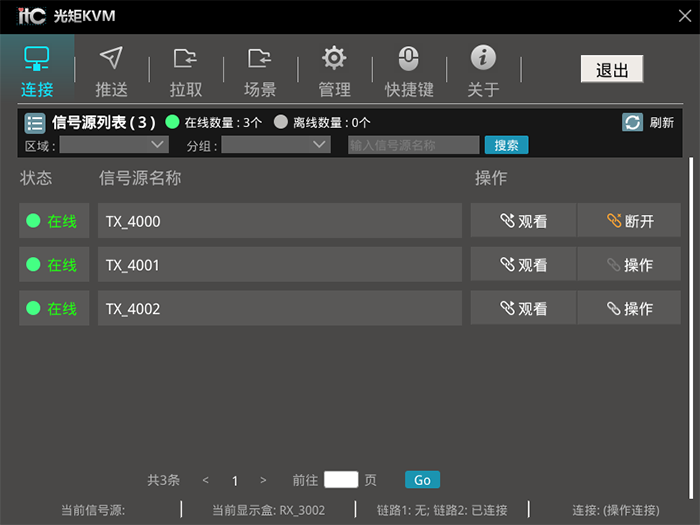Click the 连接: (操作连接) status text
700x525 pixels.
(x=616, y=510)
